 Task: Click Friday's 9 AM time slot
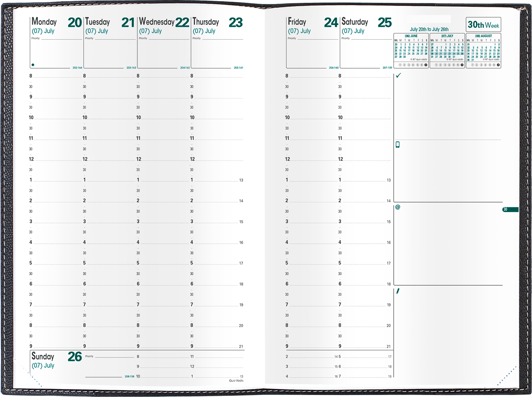coord(312,96)
